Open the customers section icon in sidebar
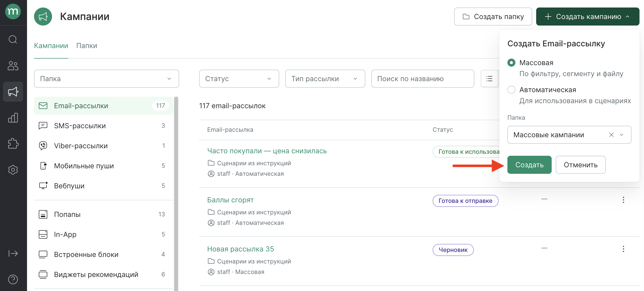This screenshot has height=291, width=644. point(13,66)
